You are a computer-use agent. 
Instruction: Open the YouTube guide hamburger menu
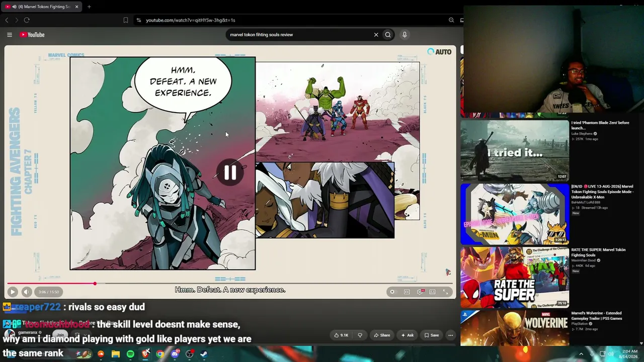pyautogui.click(x=10, y=35)
